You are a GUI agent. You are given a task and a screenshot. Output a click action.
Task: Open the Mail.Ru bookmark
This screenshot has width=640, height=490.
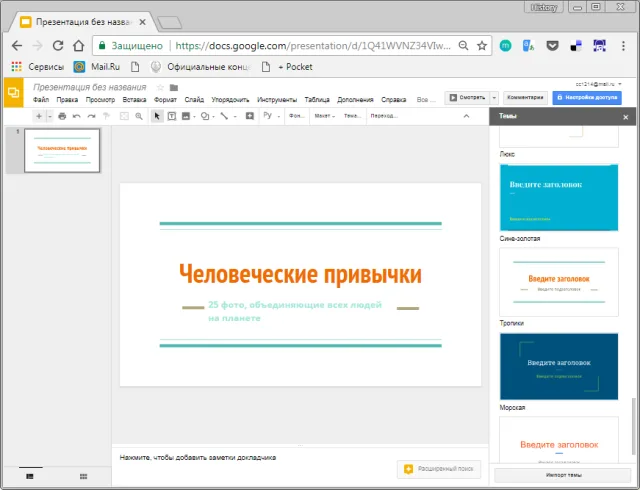[97, 67]
